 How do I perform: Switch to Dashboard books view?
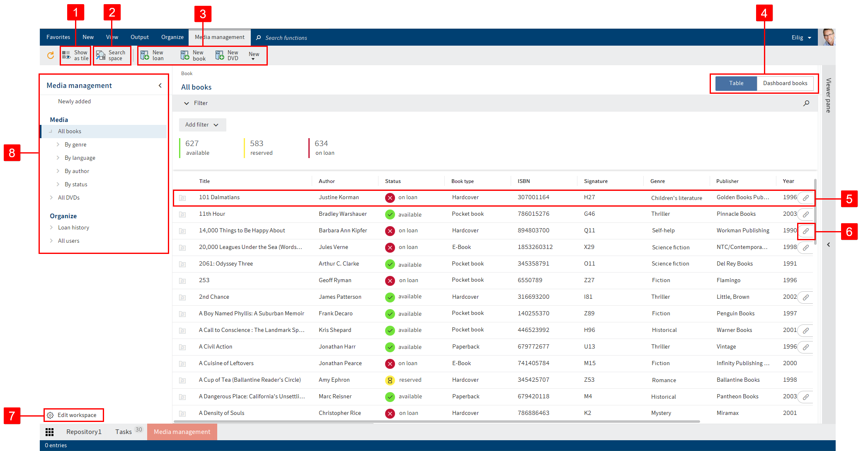785,83
